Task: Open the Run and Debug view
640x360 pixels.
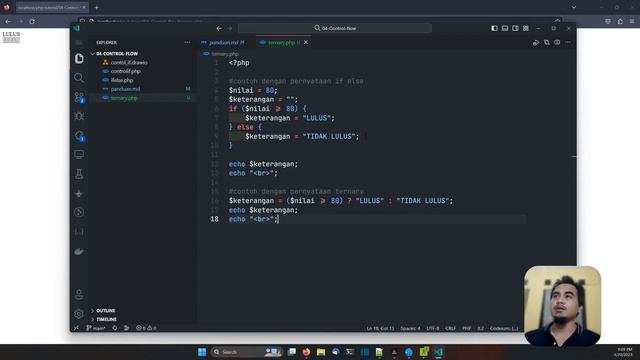Action: tap(79, 116)
